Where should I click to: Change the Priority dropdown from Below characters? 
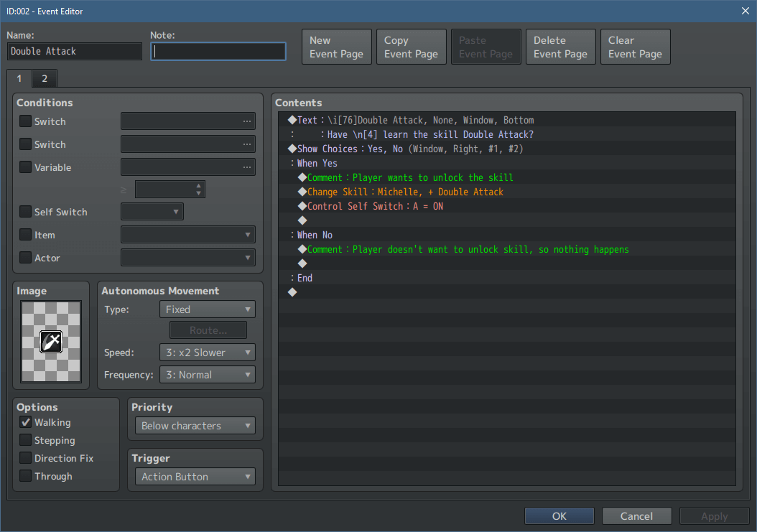[x=195, y=425]
